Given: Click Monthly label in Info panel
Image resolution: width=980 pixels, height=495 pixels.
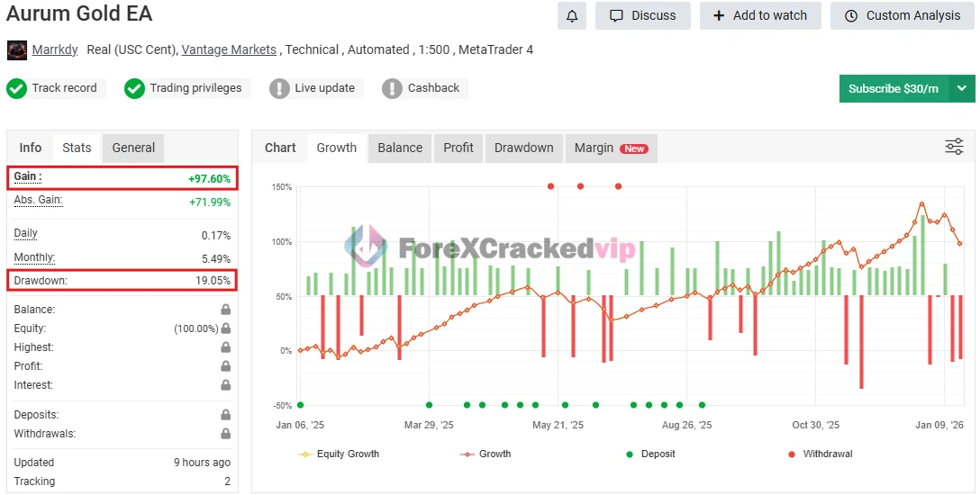Looking at the screenshot, I should pyautogui.click(x=34, y=257).
